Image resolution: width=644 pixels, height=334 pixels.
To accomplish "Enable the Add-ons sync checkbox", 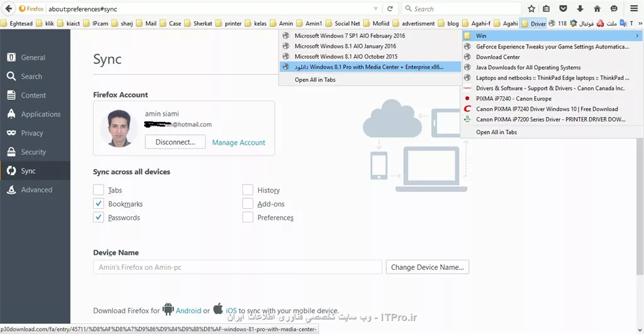I will point(248,203).
